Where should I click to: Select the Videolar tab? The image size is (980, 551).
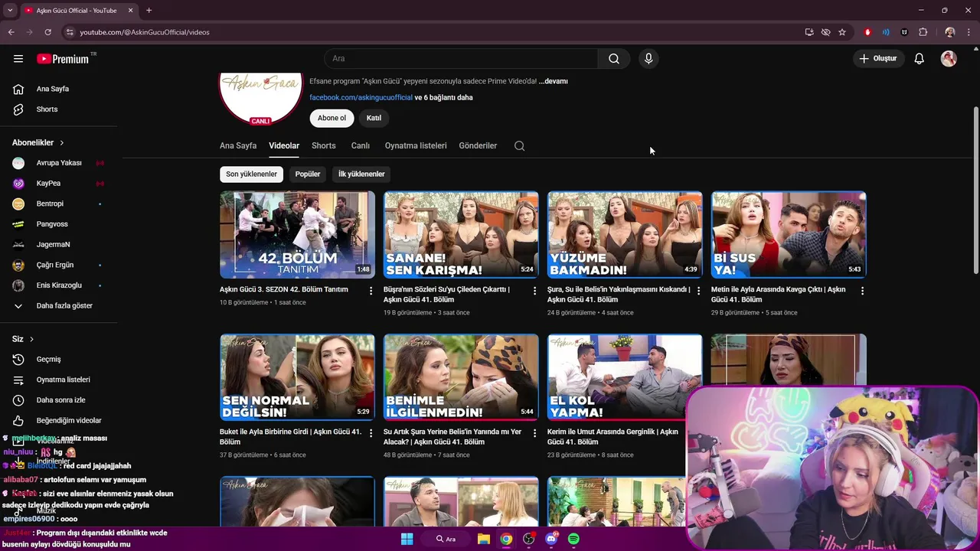point(284,145)
